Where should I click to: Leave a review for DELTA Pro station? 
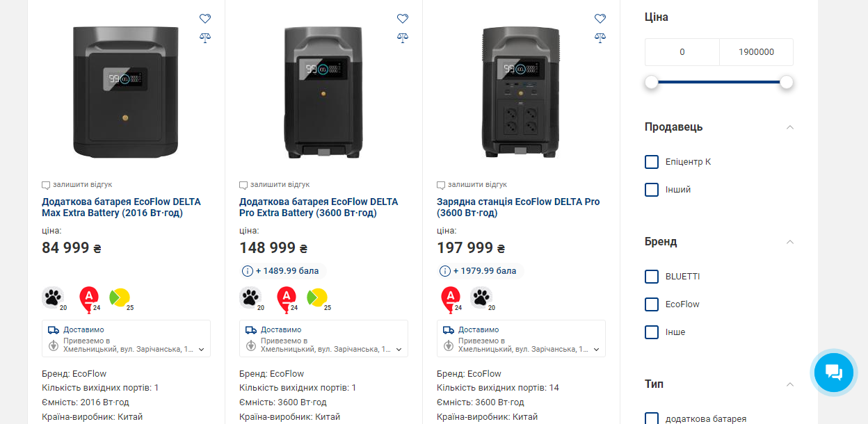[x=476, y=185]
